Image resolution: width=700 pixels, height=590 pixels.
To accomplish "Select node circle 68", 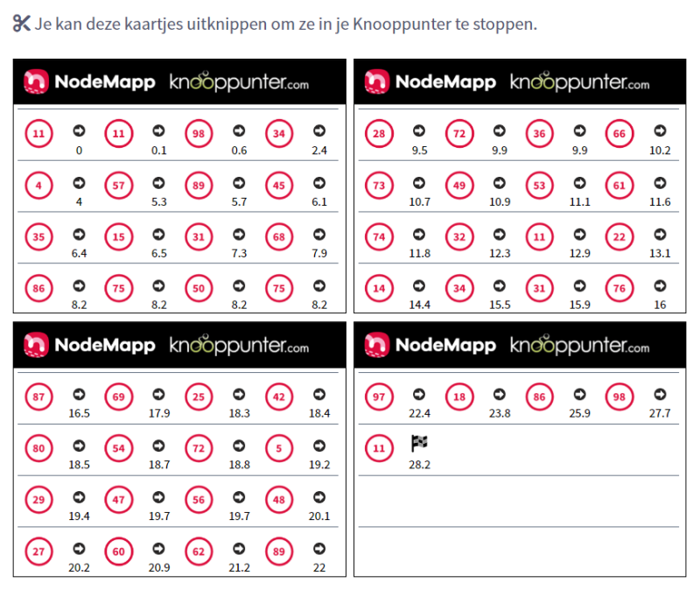I will coord(279,237).
